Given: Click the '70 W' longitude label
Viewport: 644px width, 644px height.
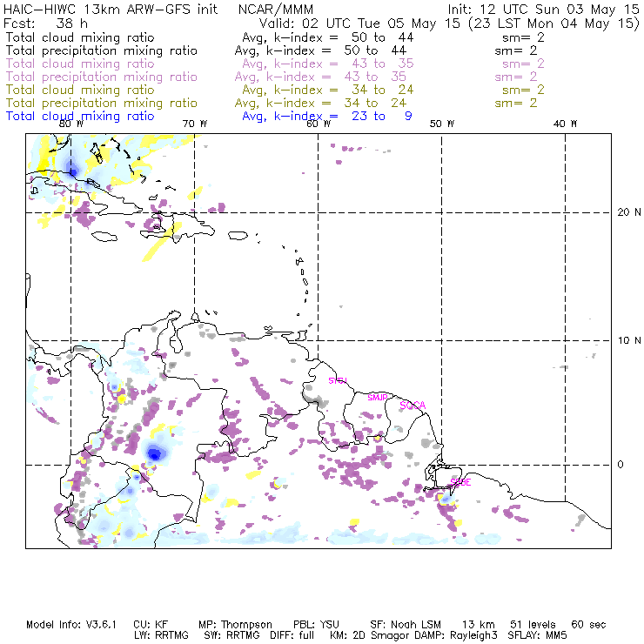Looking at the screenshot, I should pos(195,124).
